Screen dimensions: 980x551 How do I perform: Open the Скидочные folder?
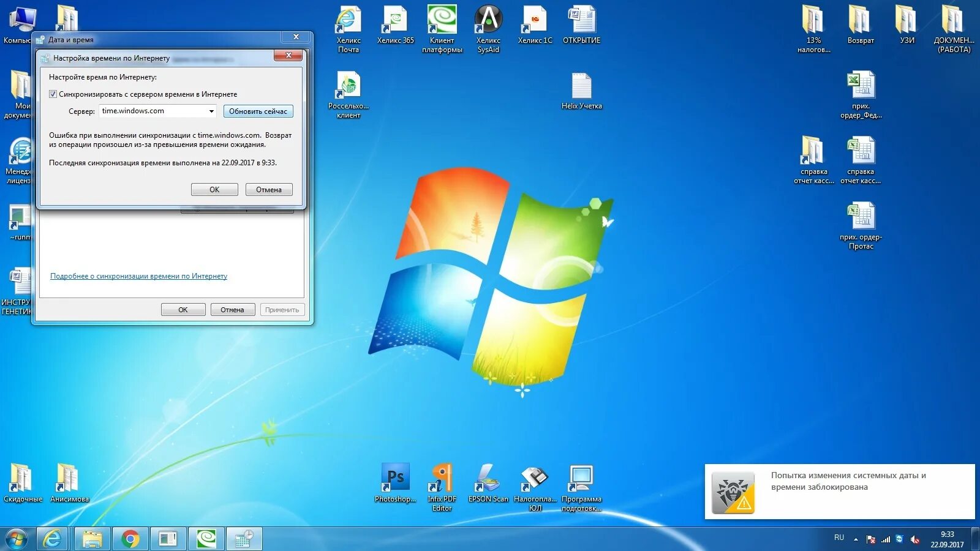[23, 483]
